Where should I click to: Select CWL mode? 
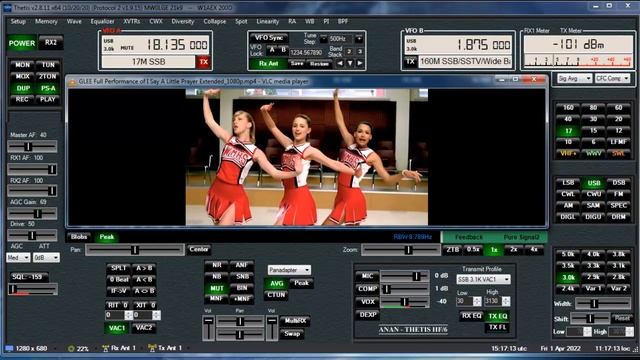(568, 194)
